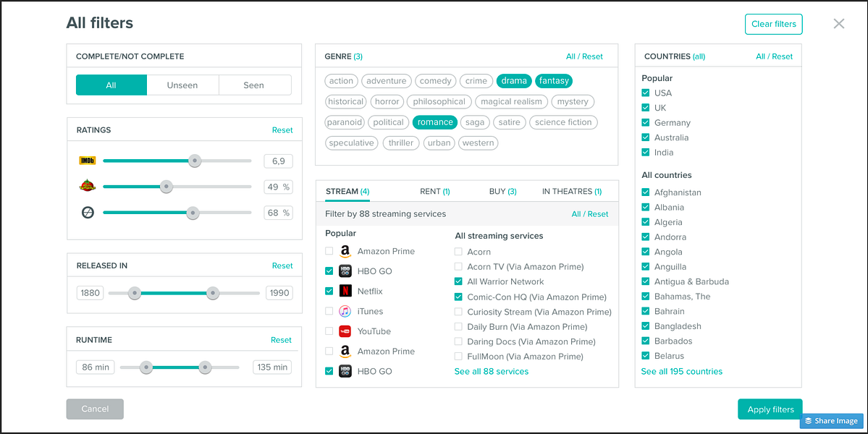This screenshot has width=868, height=434.
Task: Click the Apply filters button
Action: click(x=770, y=409)
